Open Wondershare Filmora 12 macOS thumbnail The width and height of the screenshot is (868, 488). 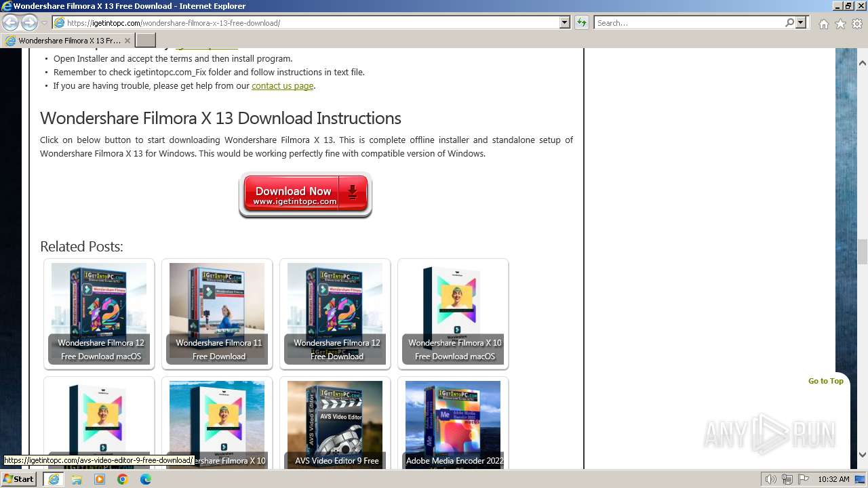[99, 314]
